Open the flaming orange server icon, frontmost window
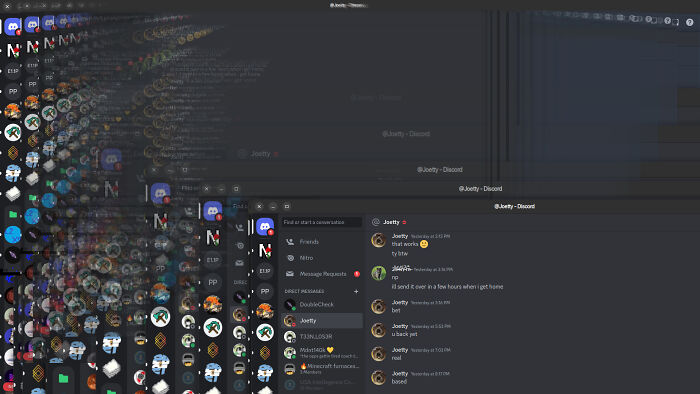700x394 pixels. click(x=265, y=312)
